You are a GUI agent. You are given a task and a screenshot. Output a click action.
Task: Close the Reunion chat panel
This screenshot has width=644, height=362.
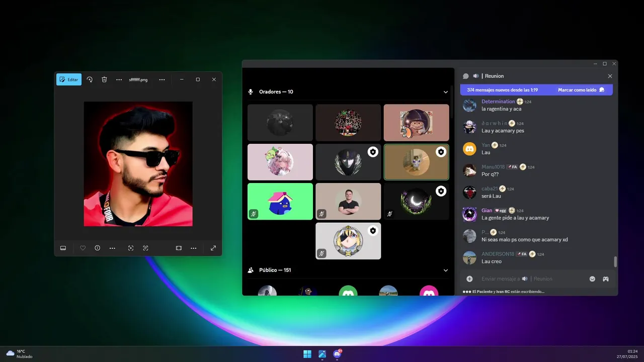(610, 76)
